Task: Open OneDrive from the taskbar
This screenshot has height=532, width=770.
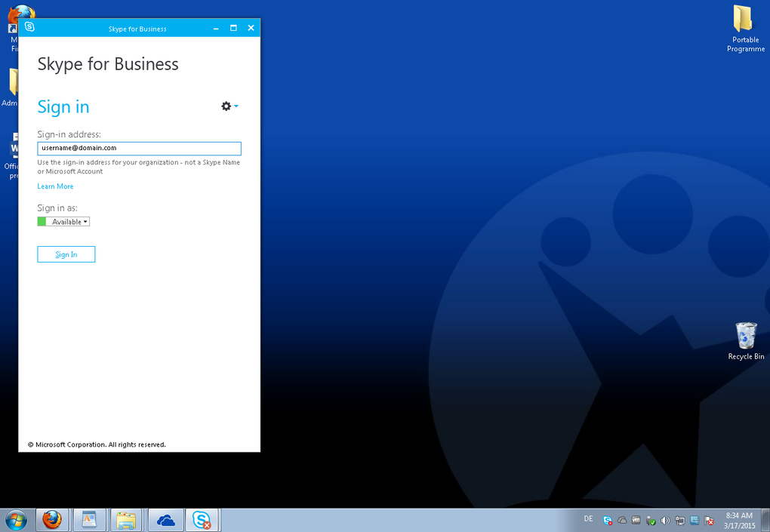Action: pyautogui.click(x=165, y=520)
